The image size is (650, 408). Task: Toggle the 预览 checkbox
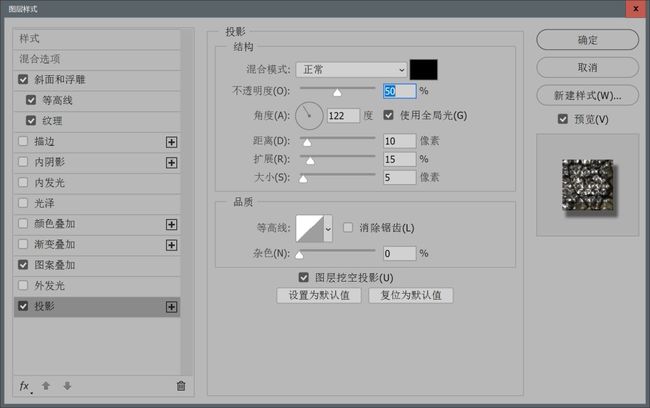(563, 119)
